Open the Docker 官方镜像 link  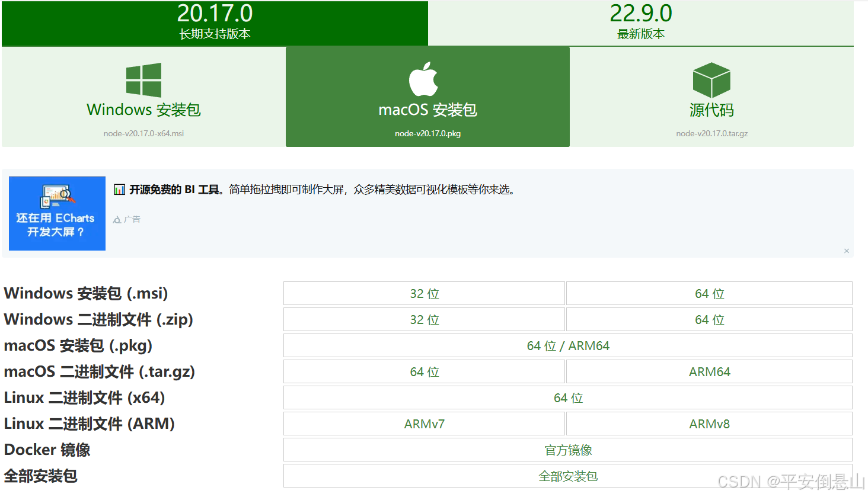(567, 450)
